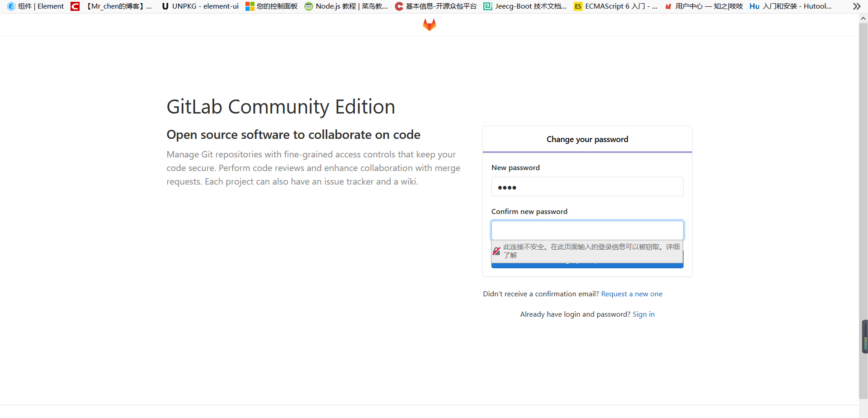Open the Microsoft control panel bookmark
868x418 pixels.
(x=272, y=6)
